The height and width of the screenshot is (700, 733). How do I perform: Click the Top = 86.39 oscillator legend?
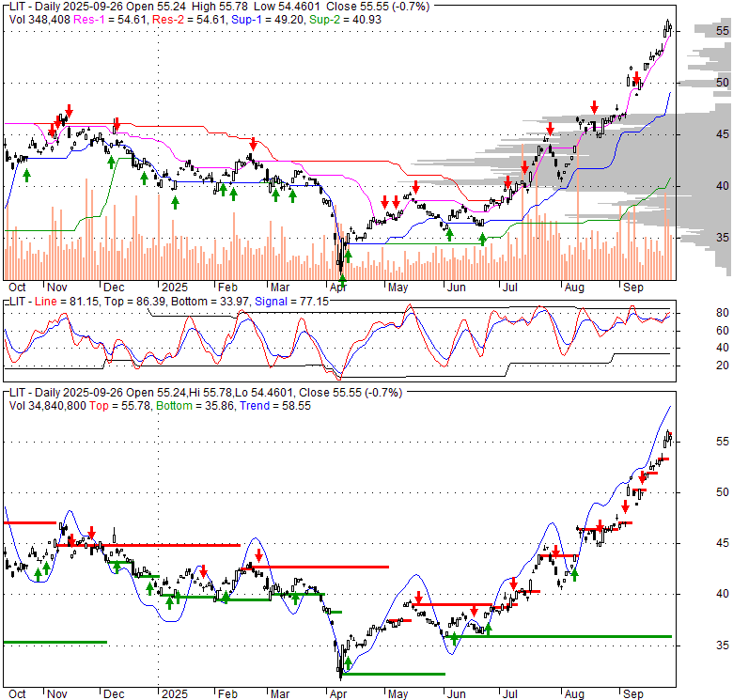point(134,302)
